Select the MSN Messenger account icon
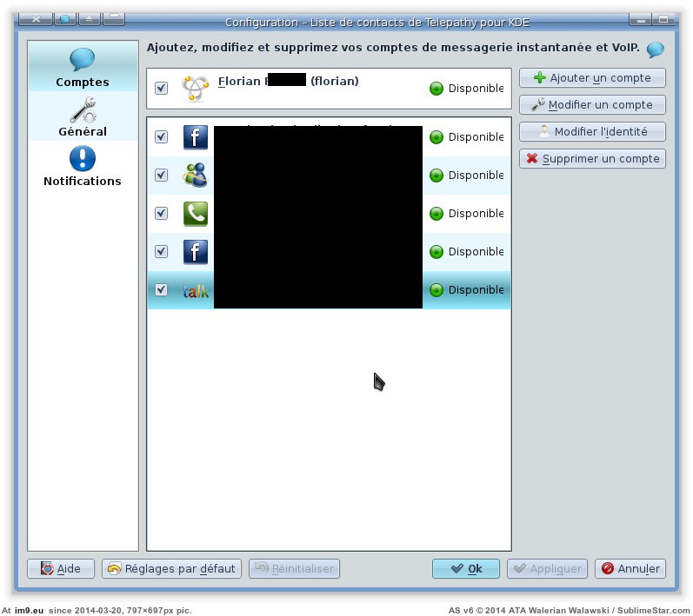Viewport: 693px width, 616px height. click(x=195, y=176)
